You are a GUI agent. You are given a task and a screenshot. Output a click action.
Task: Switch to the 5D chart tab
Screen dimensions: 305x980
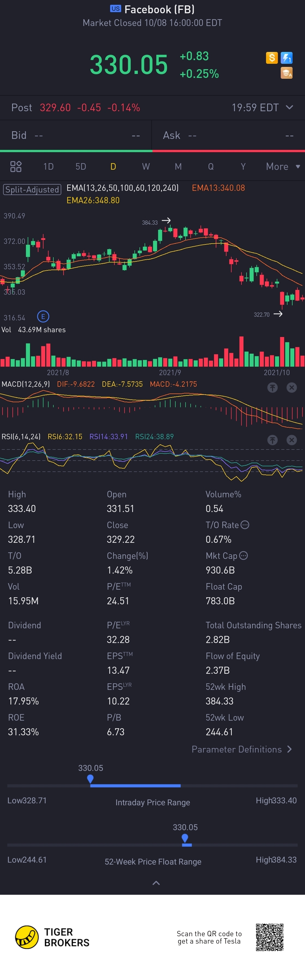coord(81,166)
